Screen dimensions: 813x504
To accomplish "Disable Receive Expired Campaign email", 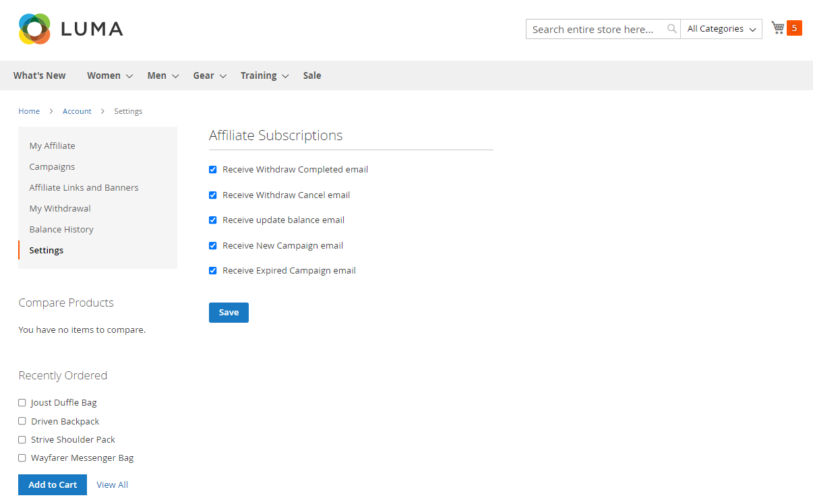I will [x=213, y=271].
